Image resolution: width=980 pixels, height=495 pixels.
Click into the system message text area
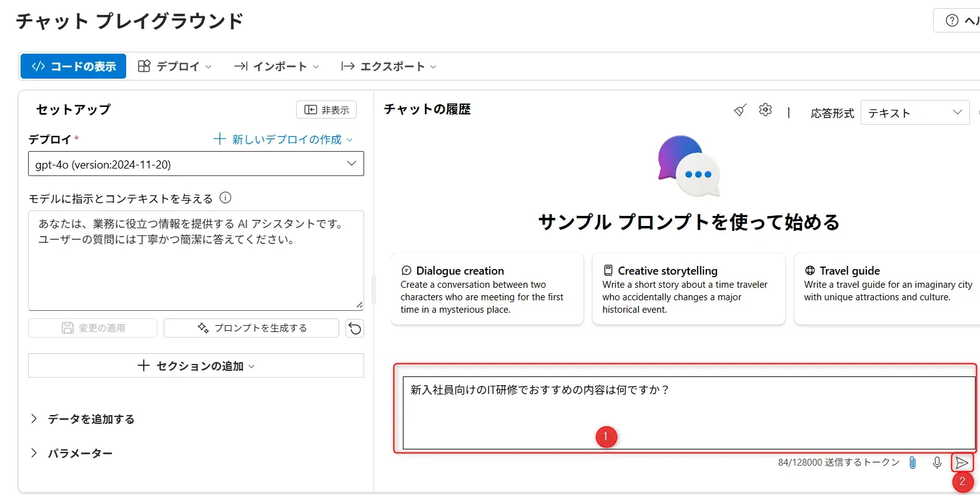[x=196, y=260]
